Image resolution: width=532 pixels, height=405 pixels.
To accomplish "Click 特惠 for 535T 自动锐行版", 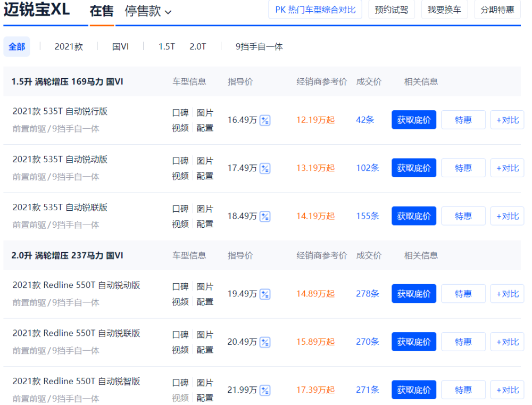I will tap(463, 120).
